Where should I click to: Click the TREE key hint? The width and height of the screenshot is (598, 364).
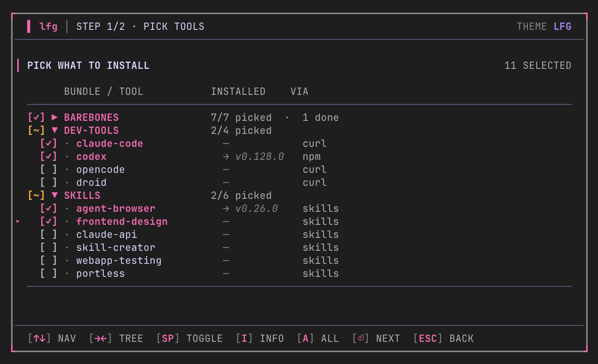tap(116, 338)
